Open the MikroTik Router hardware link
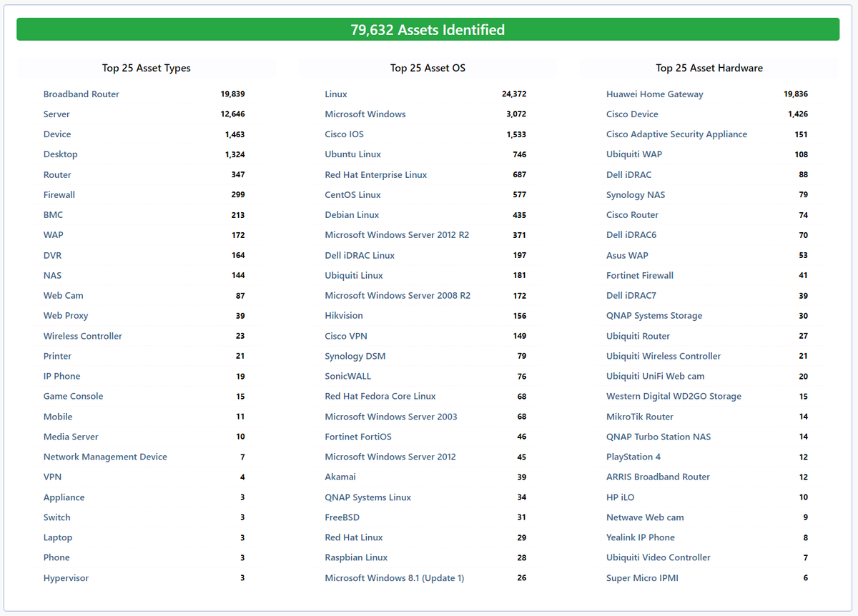The width and height of the screenshot is (858, 616). click(640, 417)
